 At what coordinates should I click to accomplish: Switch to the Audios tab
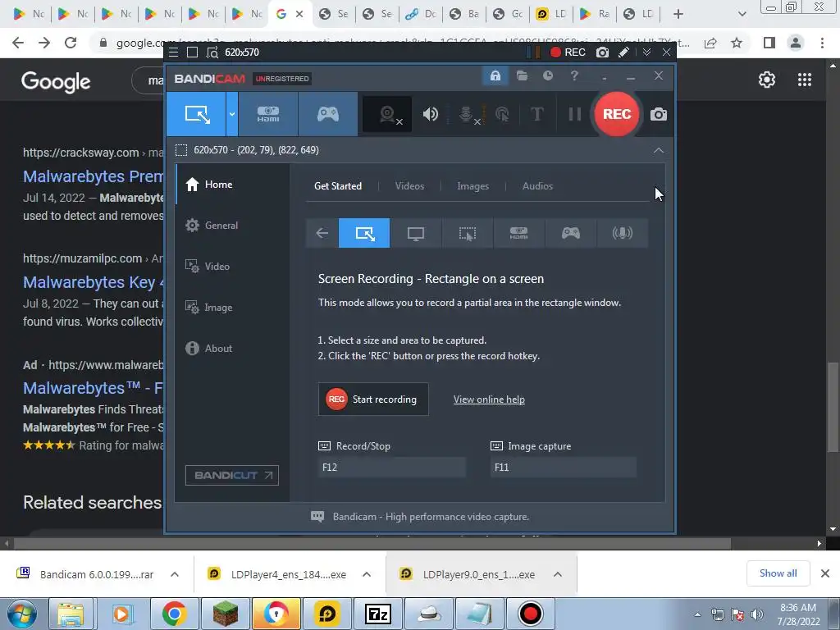[537, 186]
